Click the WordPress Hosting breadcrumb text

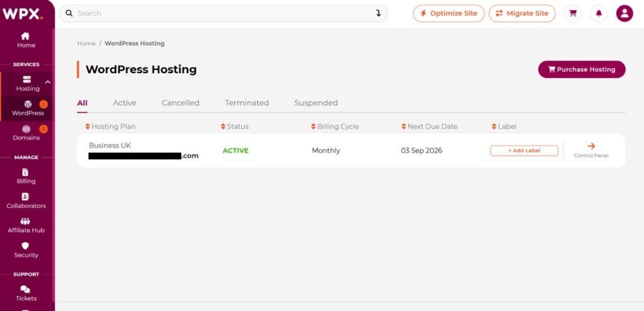click(x=135, y=43)
